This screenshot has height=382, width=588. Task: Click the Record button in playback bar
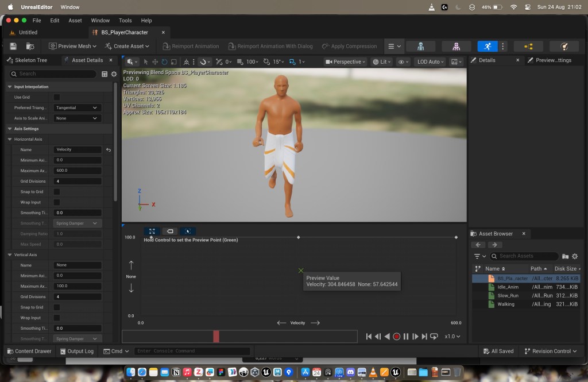(396, 337)
